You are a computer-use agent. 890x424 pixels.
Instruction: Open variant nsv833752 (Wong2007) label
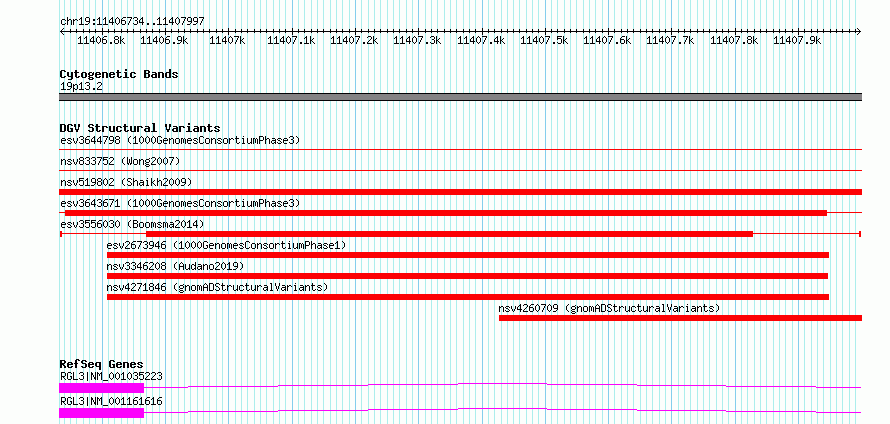pos(120,161)
